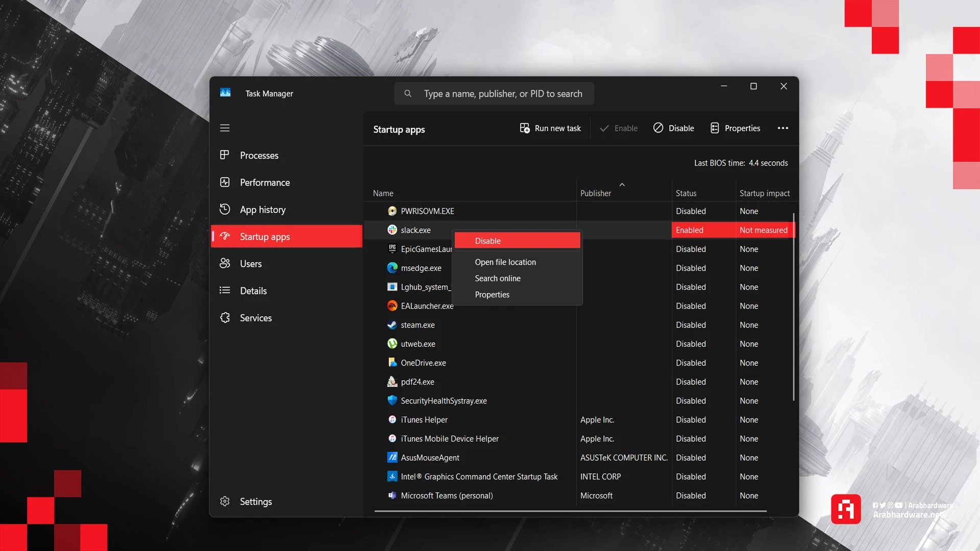Click Search online in the context menu
Image resolution: width=980 pixels, height=551 pixels.
point(497,279)
